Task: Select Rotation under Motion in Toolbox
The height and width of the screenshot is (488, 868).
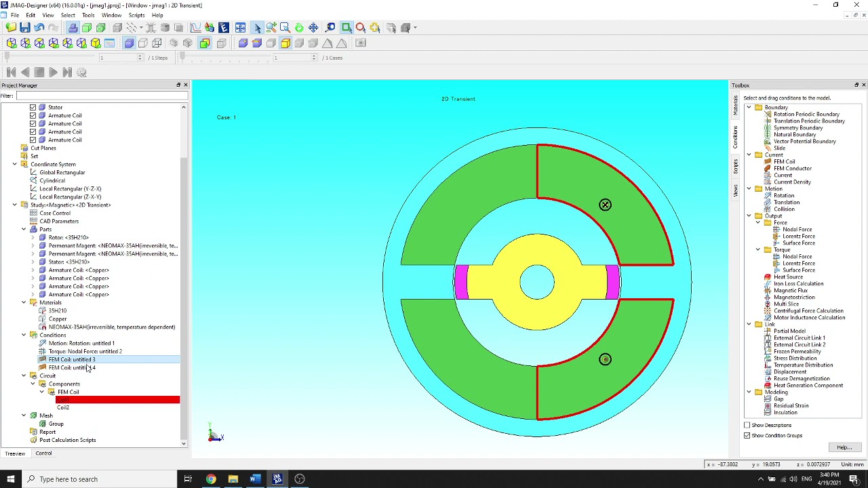Action: tap(784, 195)
